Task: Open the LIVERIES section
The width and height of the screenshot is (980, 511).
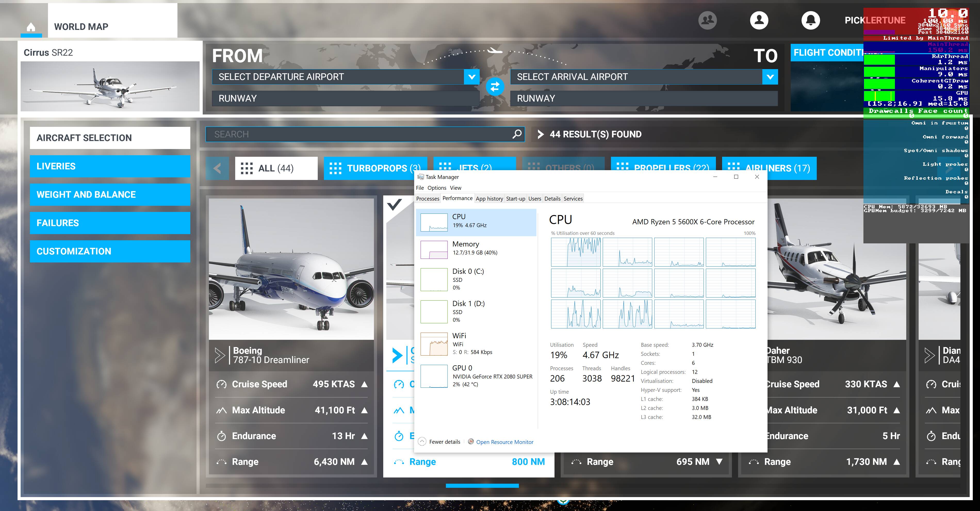Action: point(110,166)
